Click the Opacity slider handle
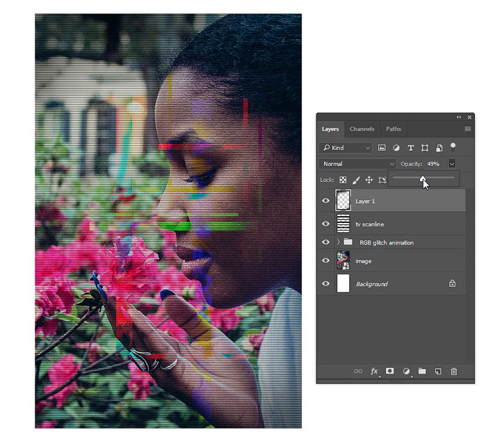The width and height of the screenshot is (504, 439). pyautogui.click(x=423, y=179)
